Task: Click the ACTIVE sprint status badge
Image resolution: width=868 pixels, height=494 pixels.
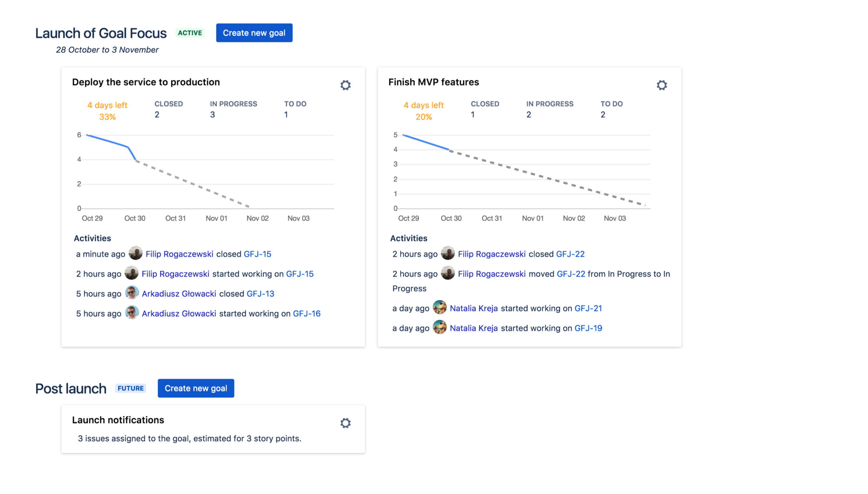Action: pyautogui.click(x=190, y=33)
